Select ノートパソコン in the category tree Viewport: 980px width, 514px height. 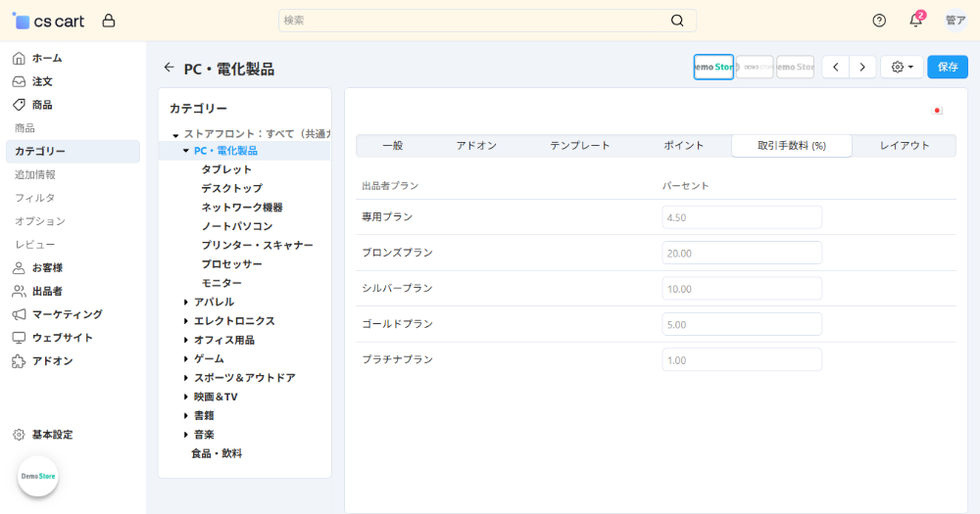click(x=237, y=226)
